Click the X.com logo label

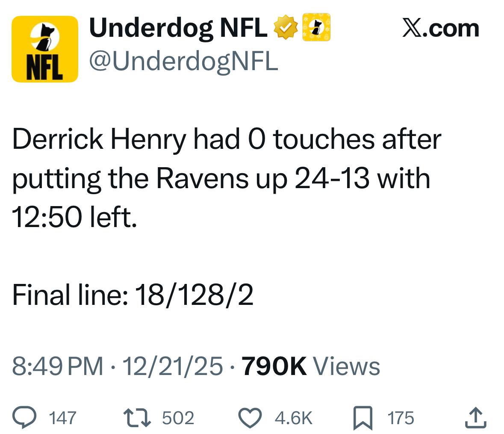pos(441,28)
